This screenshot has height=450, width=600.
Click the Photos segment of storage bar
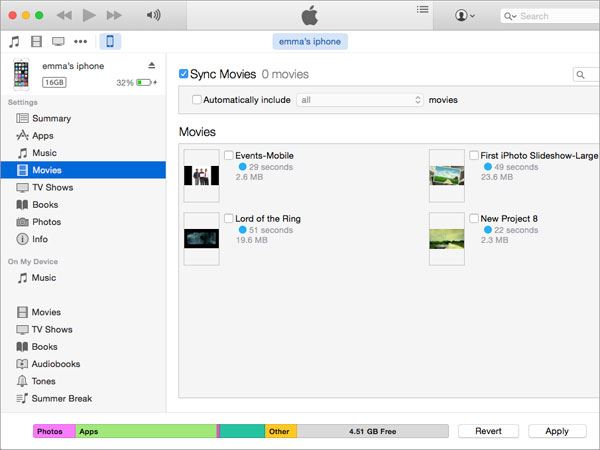[x=54, y=431]
